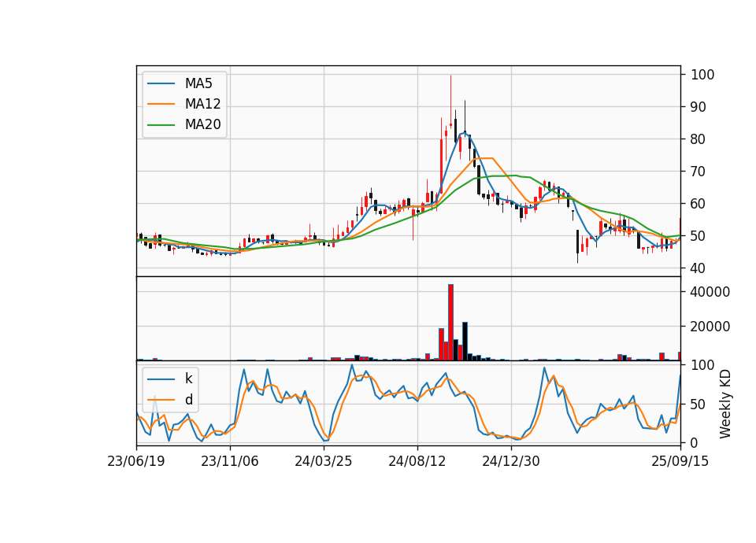Click the price axis label 60
The height and width of the screenshot is (543, 756).
699,204
